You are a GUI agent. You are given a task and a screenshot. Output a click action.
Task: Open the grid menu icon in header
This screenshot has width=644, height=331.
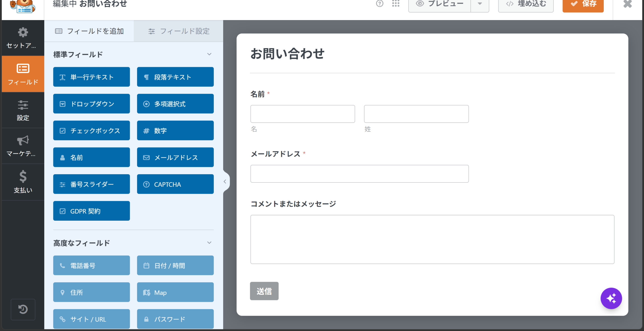396,3
